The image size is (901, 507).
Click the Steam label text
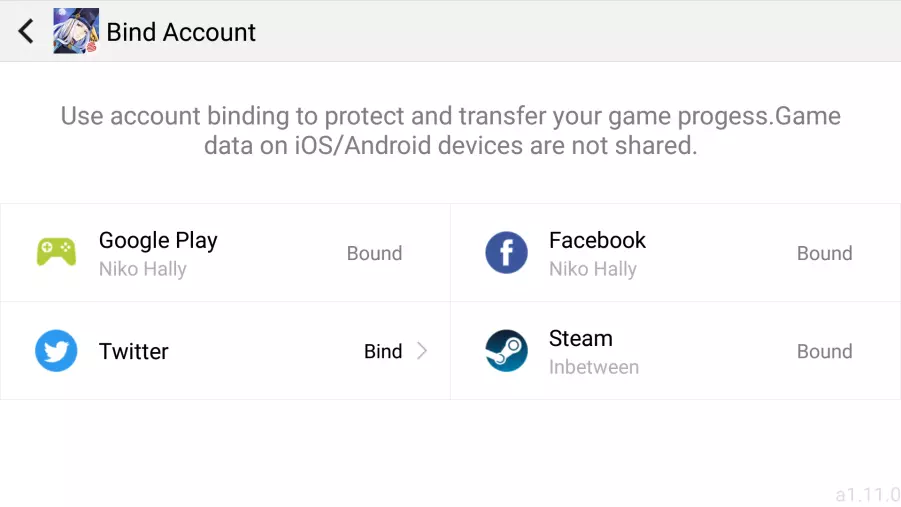tap(580, 338)
